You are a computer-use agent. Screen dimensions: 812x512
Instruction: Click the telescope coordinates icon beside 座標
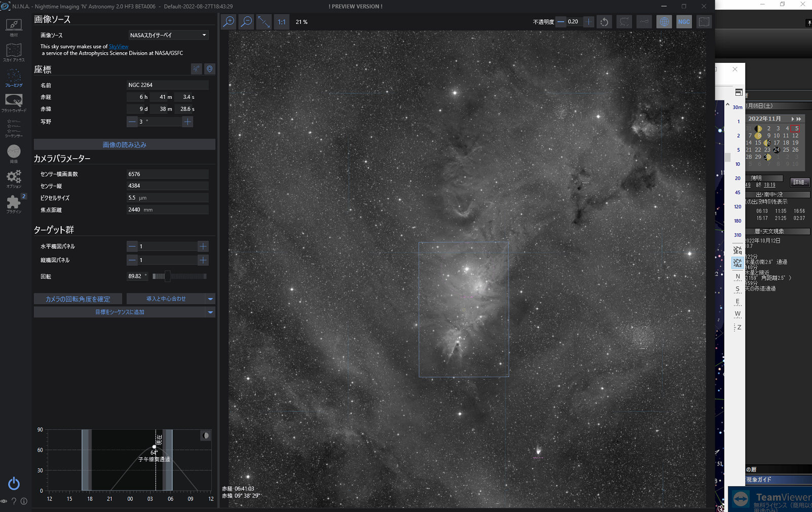tap(196, 69)
